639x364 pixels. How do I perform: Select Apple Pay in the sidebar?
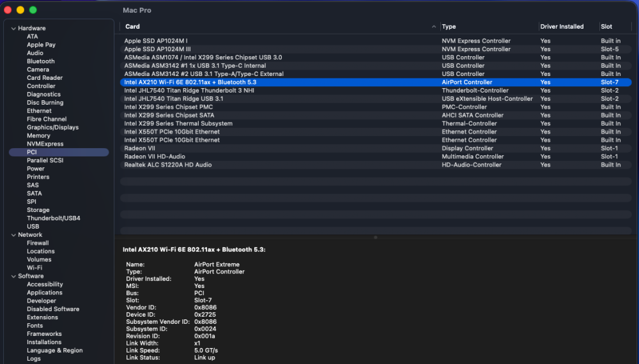point(41,45)
